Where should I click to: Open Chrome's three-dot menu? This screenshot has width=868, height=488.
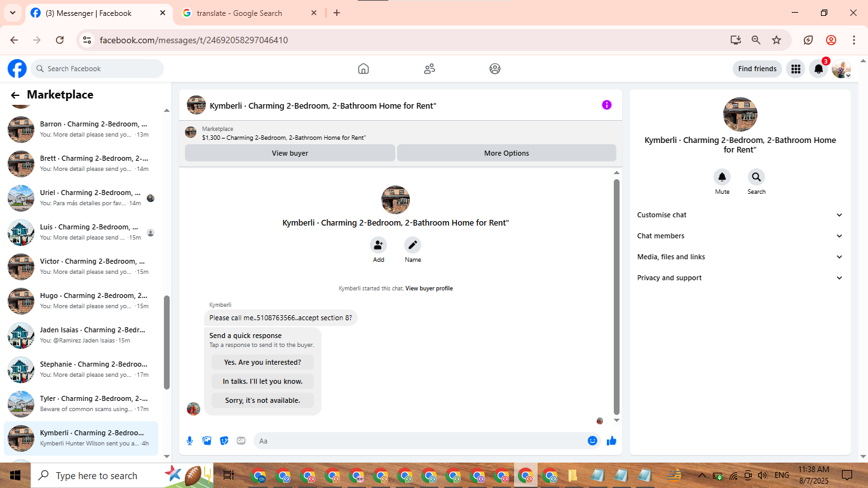[854, 40]
